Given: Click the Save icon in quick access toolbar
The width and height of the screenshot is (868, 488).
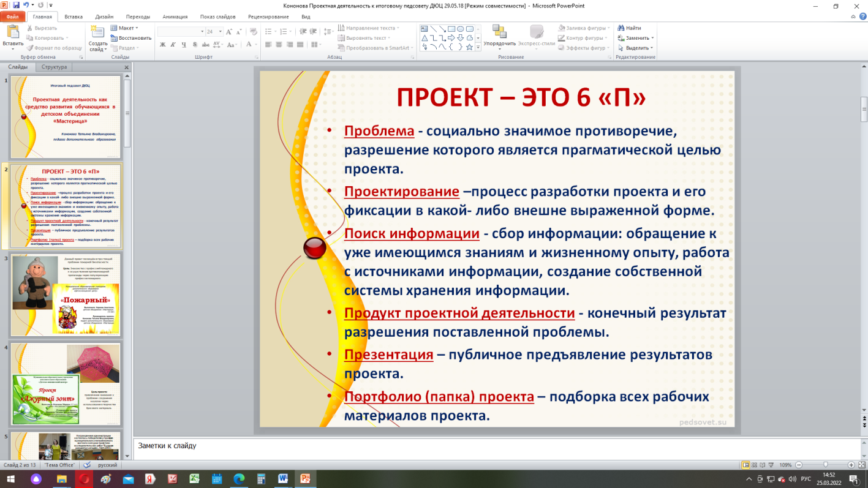Looking at the screenshot, I should (17, 5).
